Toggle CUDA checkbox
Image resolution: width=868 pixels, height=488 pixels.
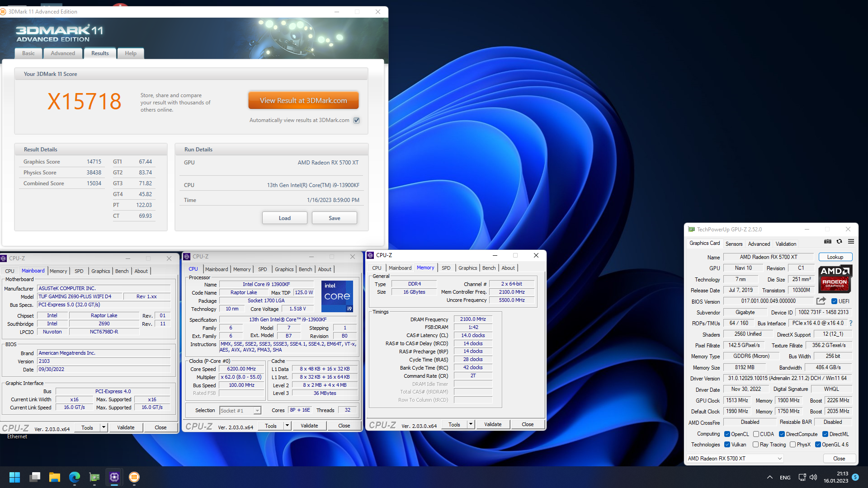pos(756,434)
